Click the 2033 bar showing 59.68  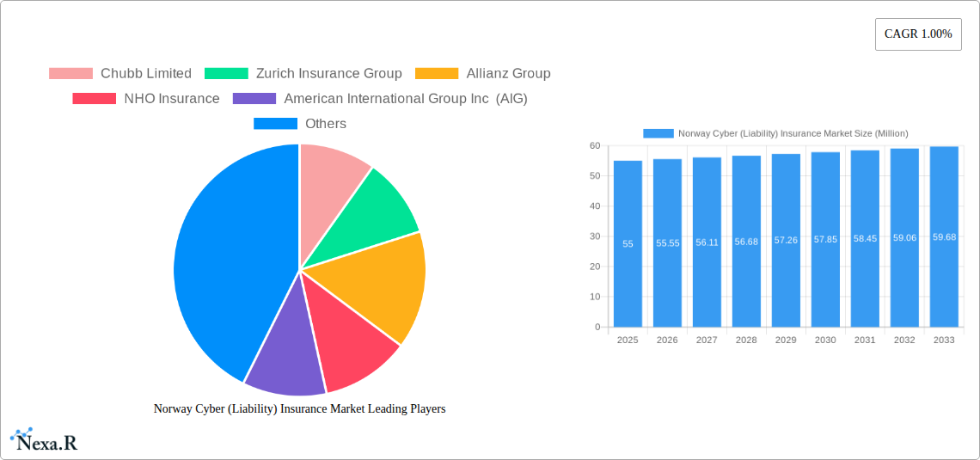tap(944, 236)
